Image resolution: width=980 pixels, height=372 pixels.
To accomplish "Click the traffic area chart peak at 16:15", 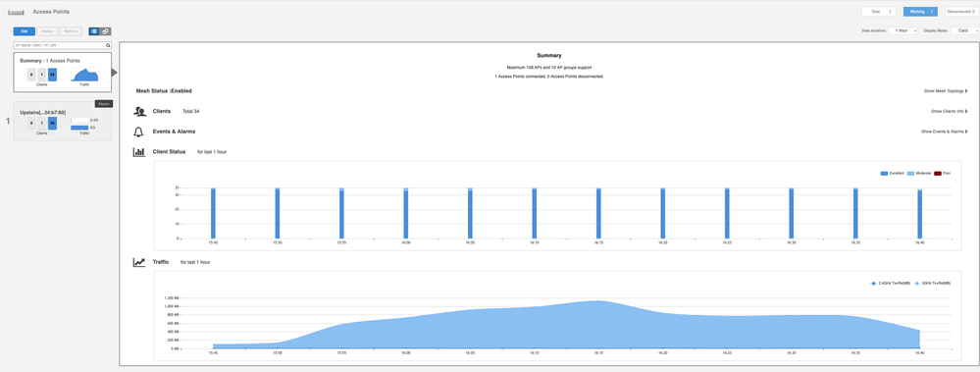I will [x=598, y=301].
